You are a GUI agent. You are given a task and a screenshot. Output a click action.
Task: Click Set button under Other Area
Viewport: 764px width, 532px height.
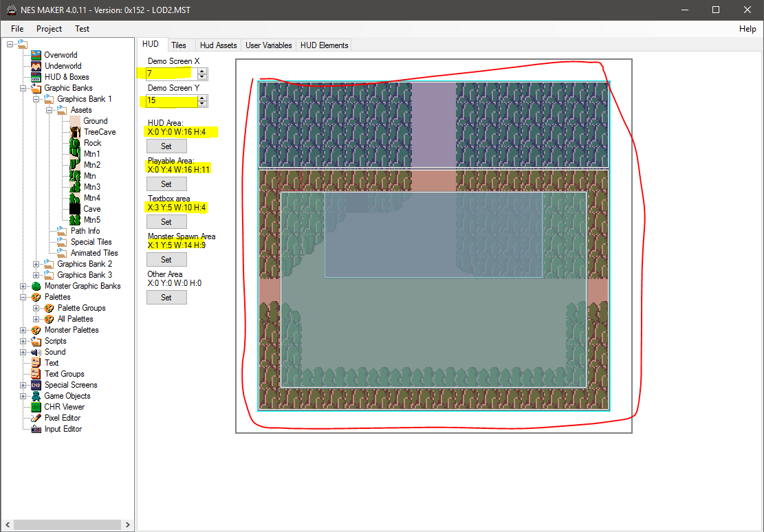[x=166, y=297]
